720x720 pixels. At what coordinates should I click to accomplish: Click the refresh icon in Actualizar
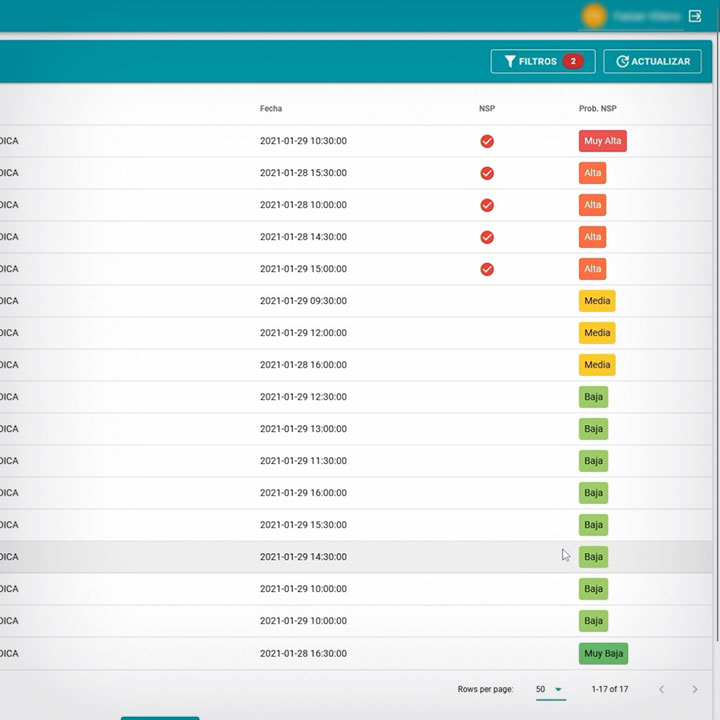(x=622, y=62)
